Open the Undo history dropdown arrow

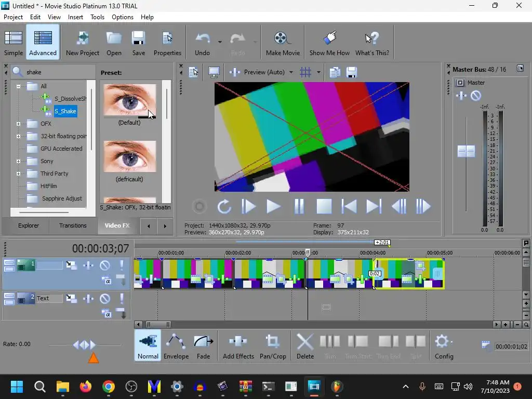pos(220,42)
